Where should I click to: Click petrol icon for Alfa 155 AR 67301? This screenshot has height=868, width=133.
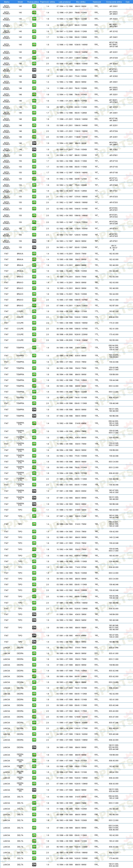click(x=34, y=229)
